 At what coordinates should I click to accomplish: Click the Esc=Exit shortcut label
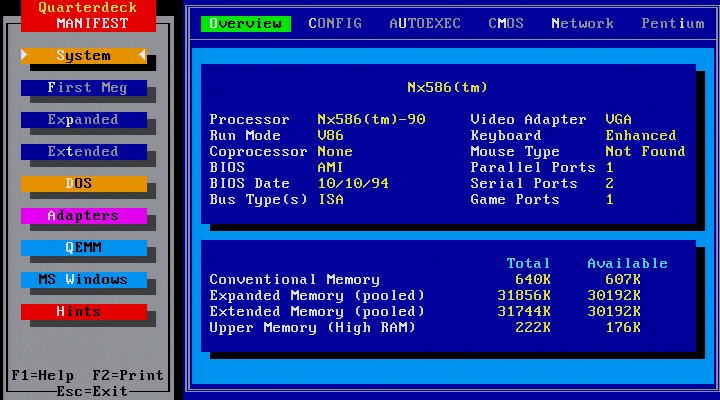(x=92, y=391)
